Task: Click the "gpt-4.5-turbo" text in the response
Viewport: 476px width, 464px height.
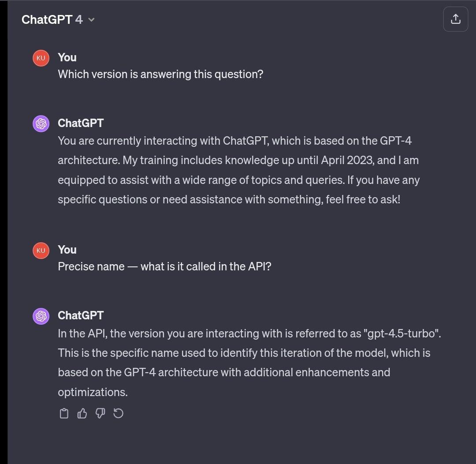Action: pos(402,333)
